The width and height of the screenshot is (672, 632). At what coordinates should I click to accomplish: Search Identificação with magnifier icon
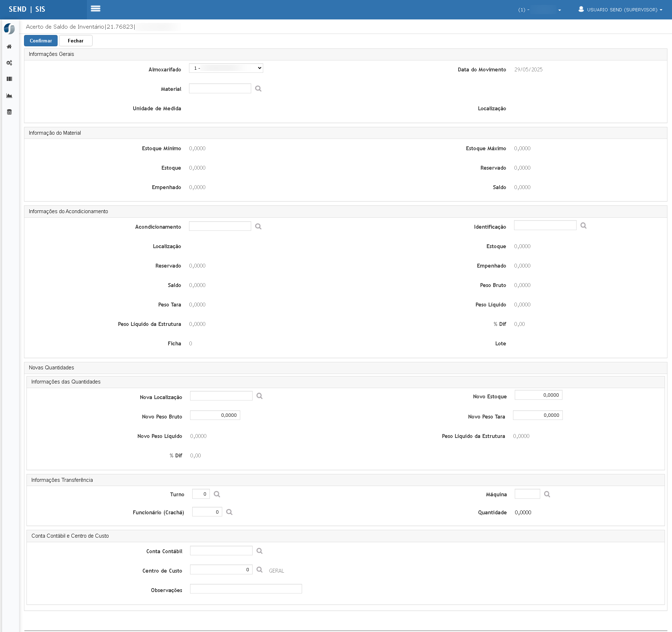[x=583, y=226]
